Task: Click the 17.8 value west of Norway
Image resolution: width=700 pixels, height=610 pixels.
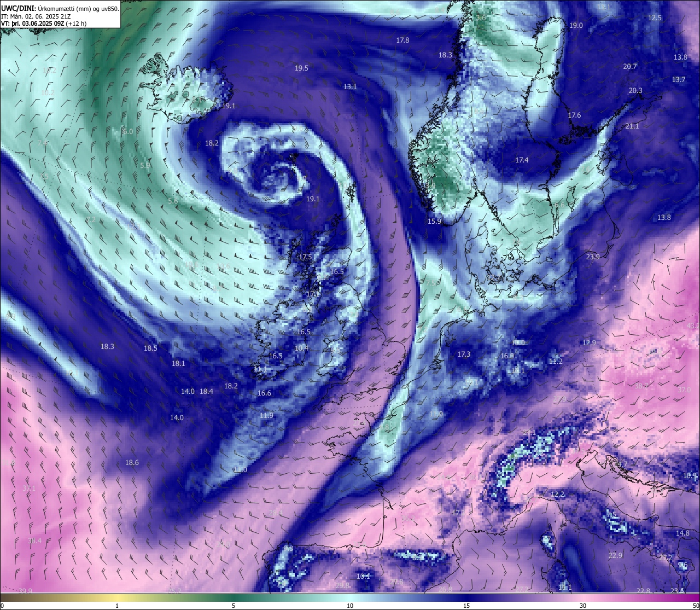Action: [402, 40]
